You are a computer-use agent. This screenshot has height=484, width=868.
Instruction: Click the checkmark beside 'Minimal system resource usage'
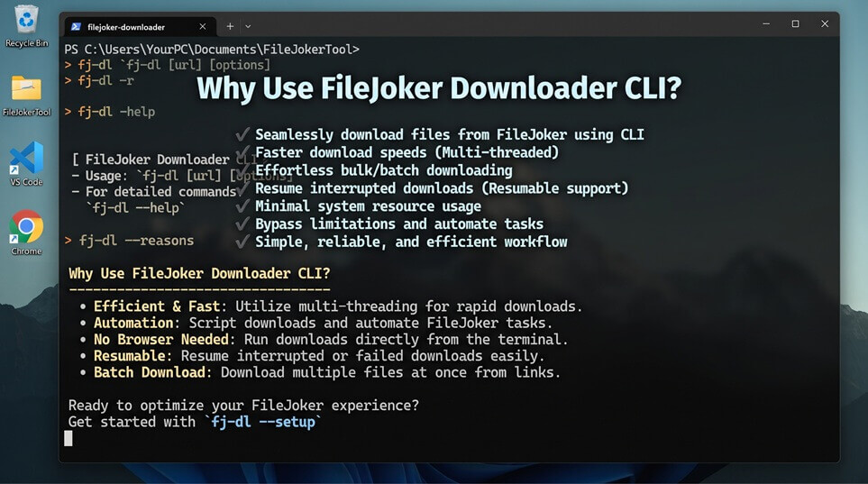[x=242, y=205]
